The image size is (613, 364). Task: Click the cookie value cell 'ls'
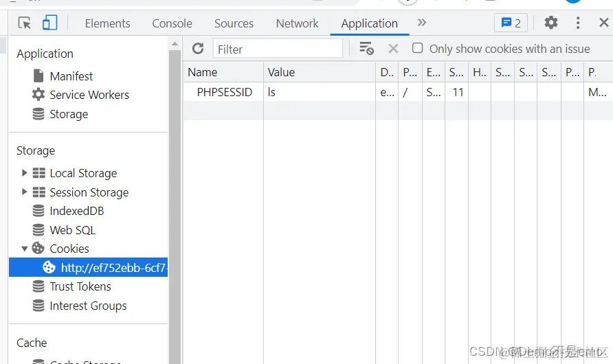pyautogui.click(x=320, y=92)
